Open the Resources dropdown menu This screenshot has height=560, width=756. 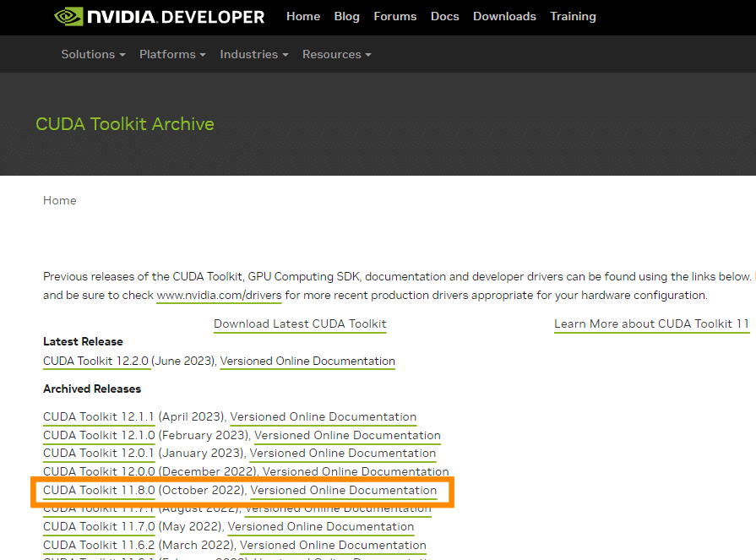336,54
